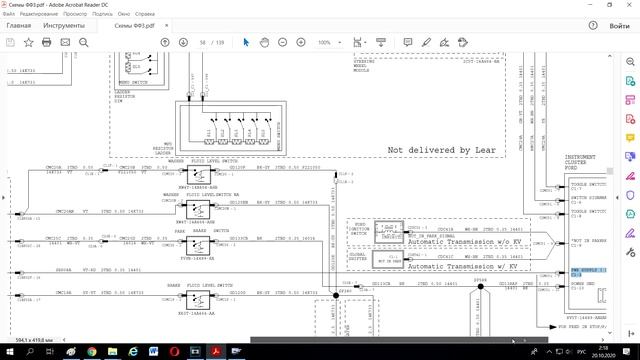
Task: Switch to the Инструменты tab
Action: pyautogui.click(x=64, y=26)
